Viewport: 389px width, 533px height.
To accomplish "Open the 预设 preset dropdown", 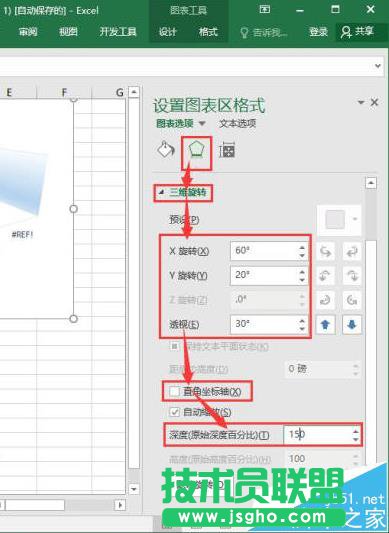I will pyautogui.click(x=339, y=220).
